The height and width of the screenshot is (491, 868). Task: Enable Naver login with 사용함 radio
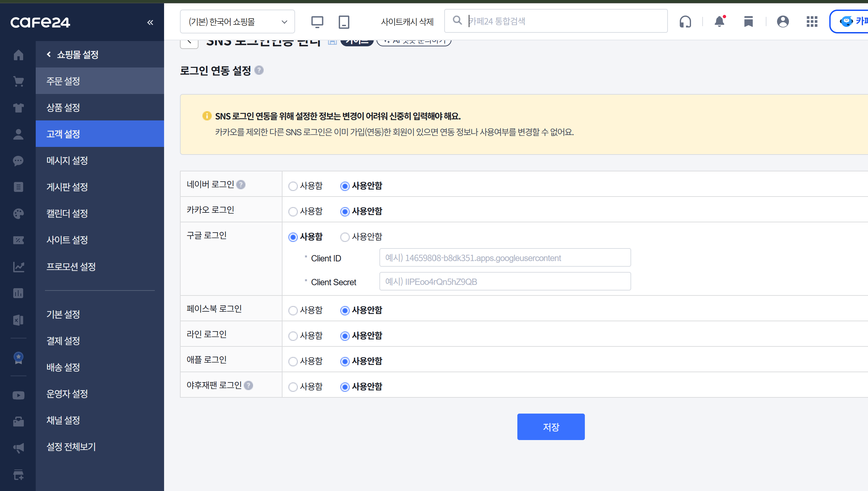pyautogui.click(x=293, y=186)
